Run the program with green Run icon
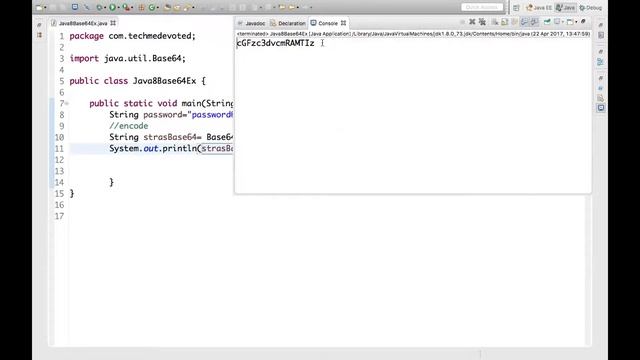The image size is (640, 360). pyautogui.click(x=112, y=7)
